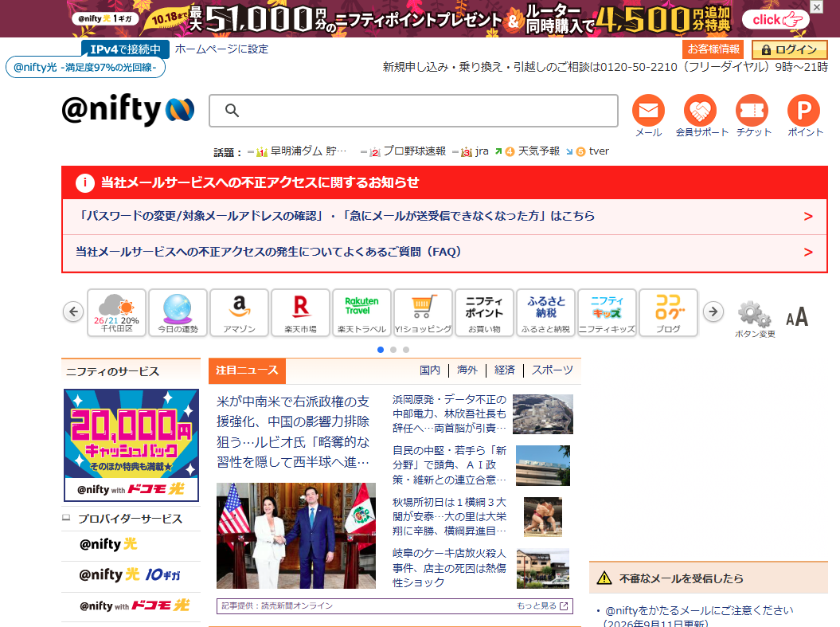Switch to the domestic news tab
The image size is (840, 627).
click(x=430, y=370)
